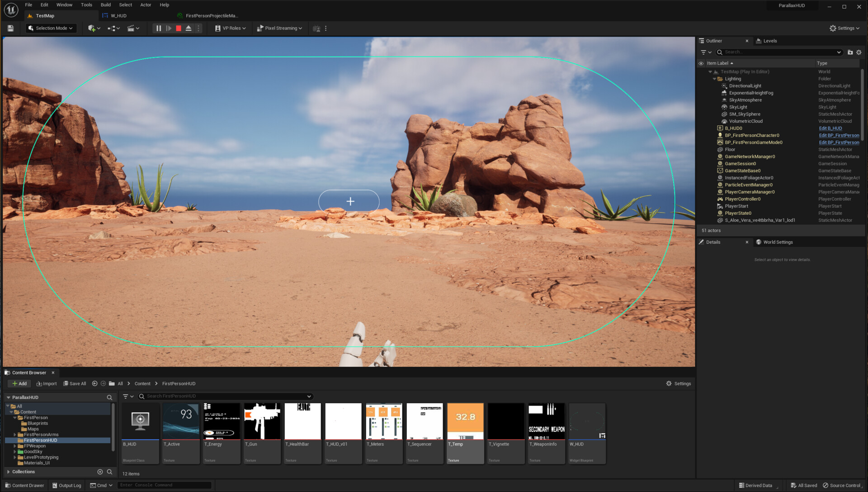Viewport: 868px width, 492px height.
Task: Expand the FPWeapon folder in tree
Action: 14,446
